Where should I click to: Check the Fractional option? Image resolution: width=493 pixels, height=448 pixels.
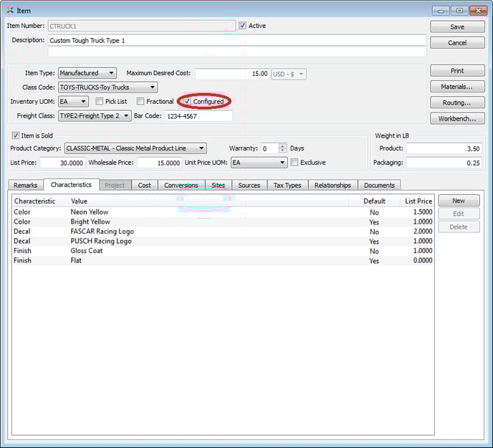point(140,102)
